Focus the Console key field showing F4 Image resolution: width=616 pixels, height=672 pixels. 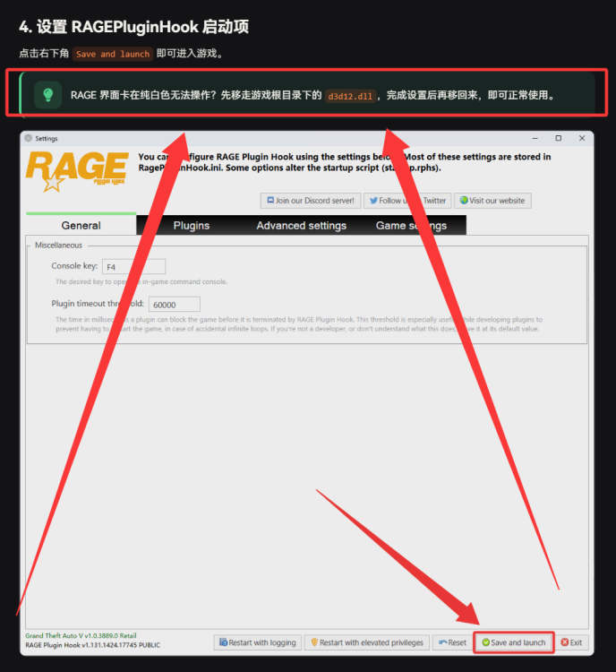[x=133, y=267]
